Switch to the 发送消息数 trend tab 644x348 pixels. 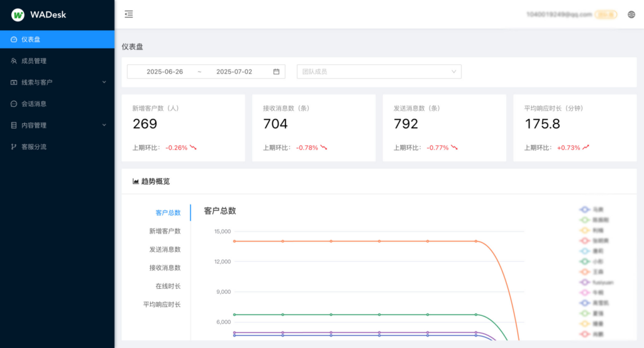tap(165, 249)
